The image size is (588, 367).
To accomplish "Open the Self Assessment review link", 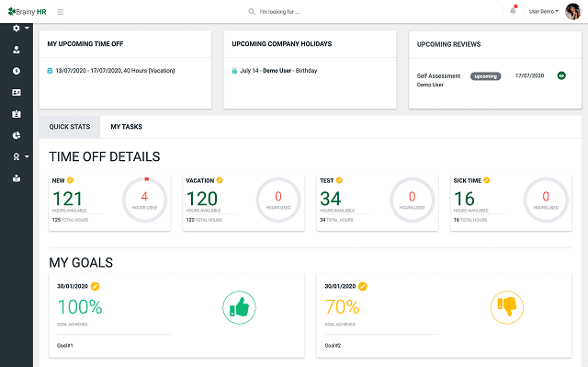I will 439,75.
